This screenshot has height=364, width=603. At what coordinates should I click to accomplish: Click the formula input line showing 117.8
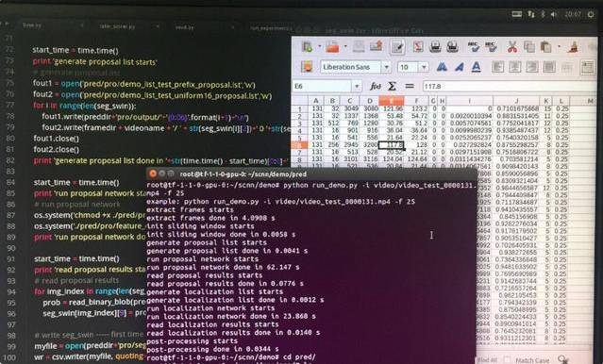[x=509, y=86]
